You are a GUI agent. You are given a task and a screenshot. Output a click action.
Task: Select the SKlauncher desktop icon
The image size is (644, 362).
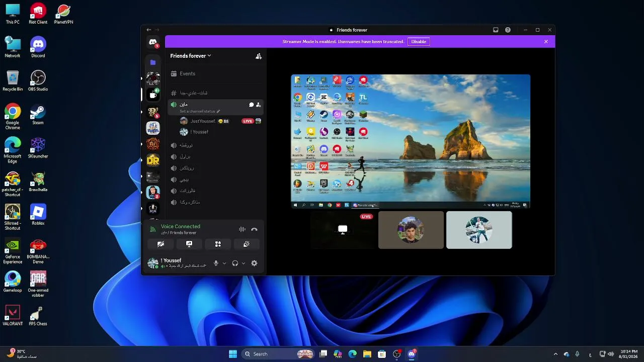(38, 148)
